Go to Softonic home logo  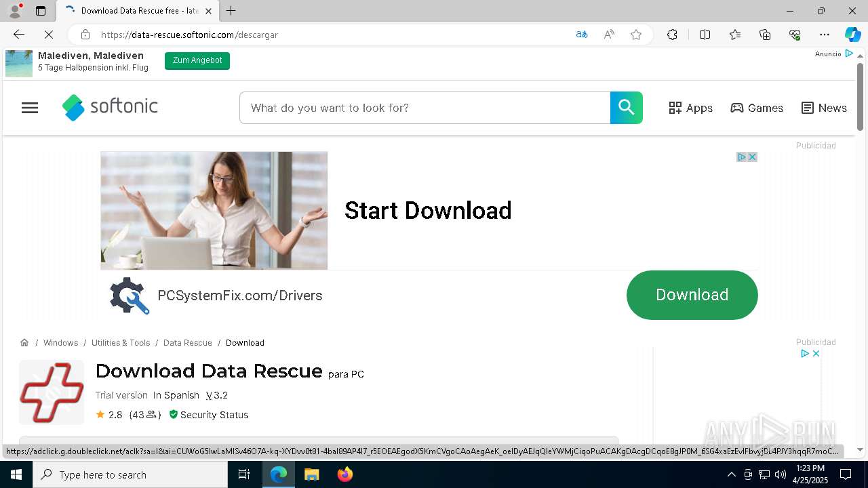(110, 107)
